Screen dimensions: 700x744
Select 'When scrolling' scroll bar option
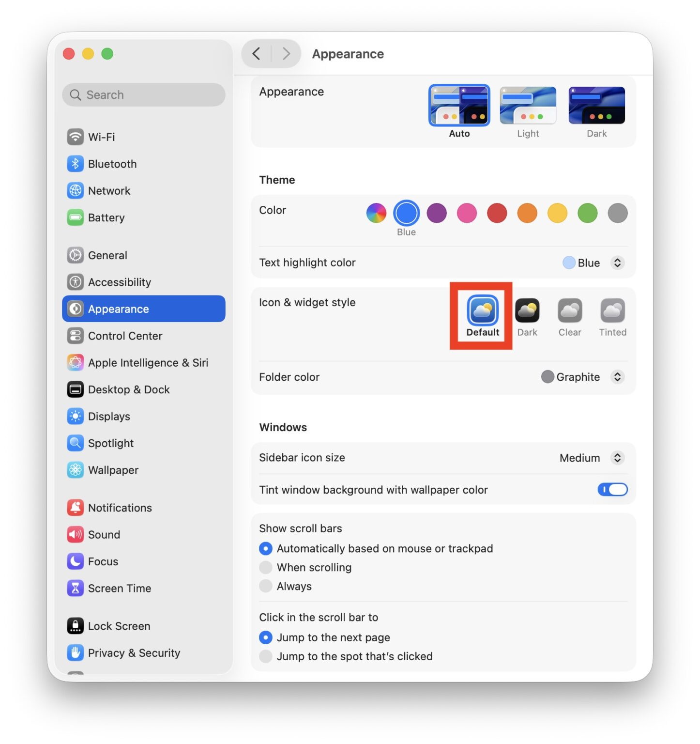266,568
